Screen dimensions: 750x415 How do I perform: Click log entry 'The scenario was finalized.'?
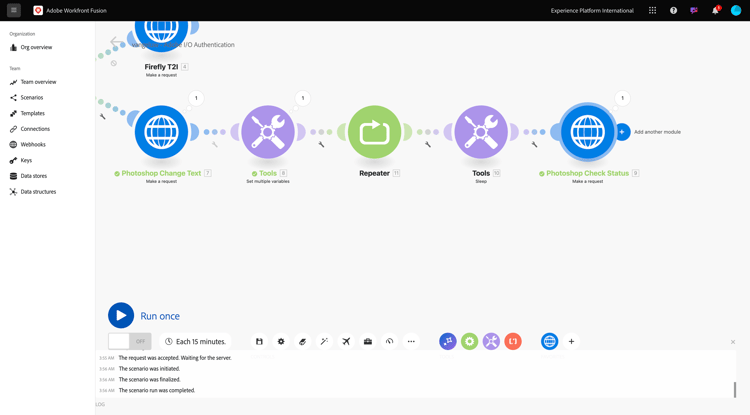pos(150,380)
